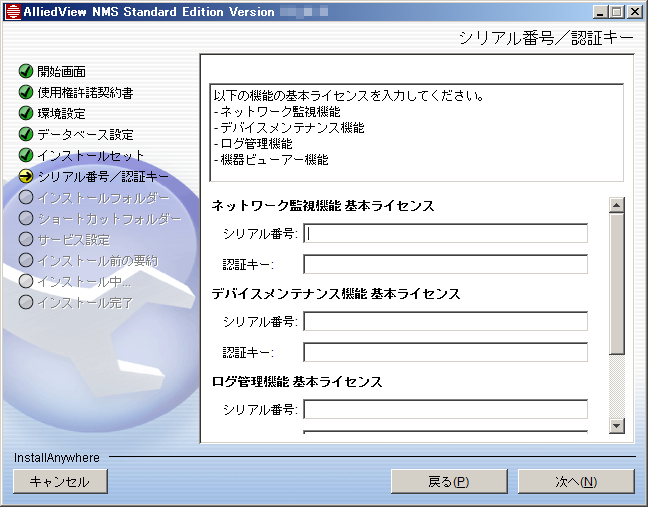Click the gray circle beside インストールフォルダー

[x=26, y=198]
